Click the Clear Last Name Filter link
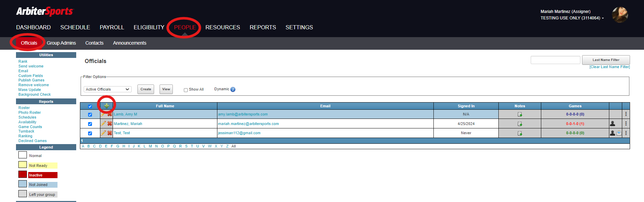 [x=610, y=67]
